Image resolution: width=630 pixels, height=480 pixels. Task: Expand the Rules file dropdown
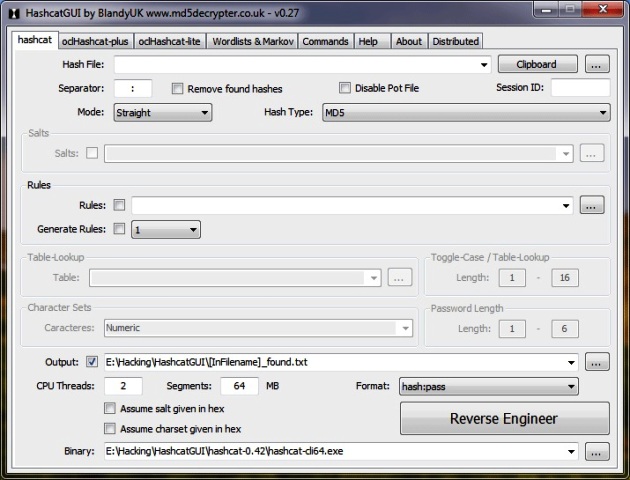click(x=566, y=206)
